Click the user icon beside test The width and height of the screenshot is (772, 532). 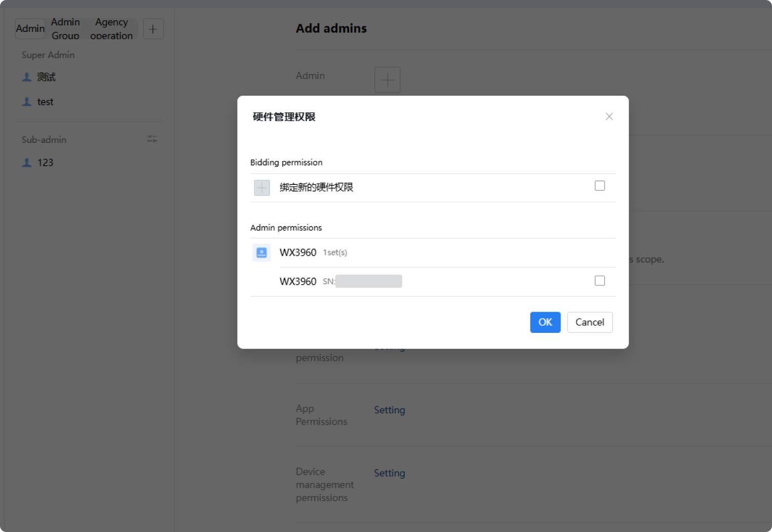[27, 102]
